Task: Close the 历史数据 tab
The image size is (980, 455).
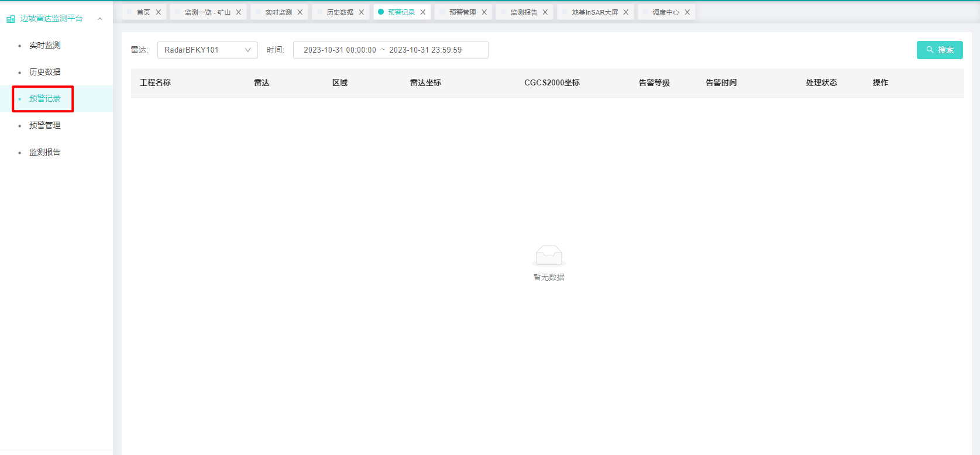Action: click(362, 12)
